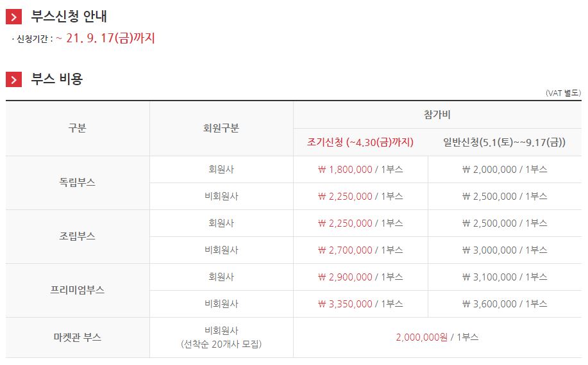588x365 pixels.
Task: Click the 일반신청(5.1(토)~~9.17(금)) column header
Action: point(504,142)
